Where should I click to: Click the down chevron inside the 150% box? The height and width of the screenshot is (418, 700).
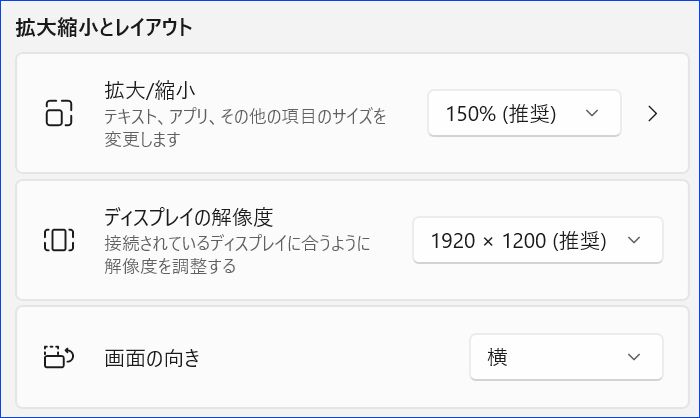pyautogui.click(x=592, y=113)
